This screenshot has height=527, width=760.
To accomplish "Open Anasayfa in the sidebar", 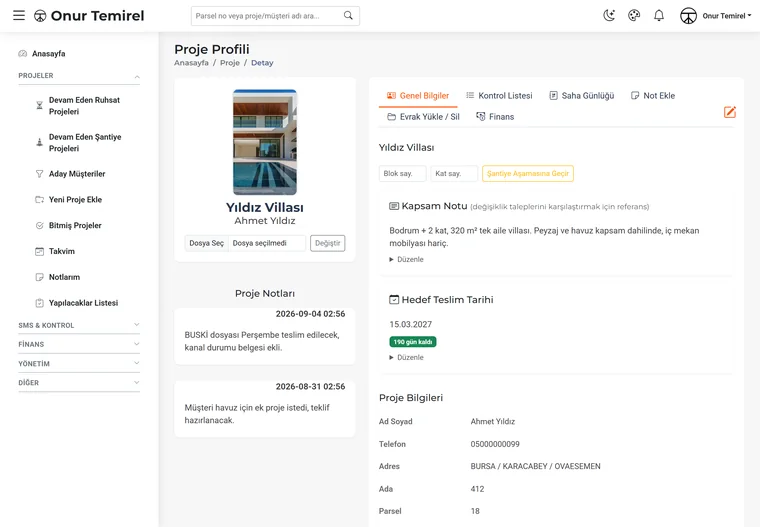I will click(48, 54).
